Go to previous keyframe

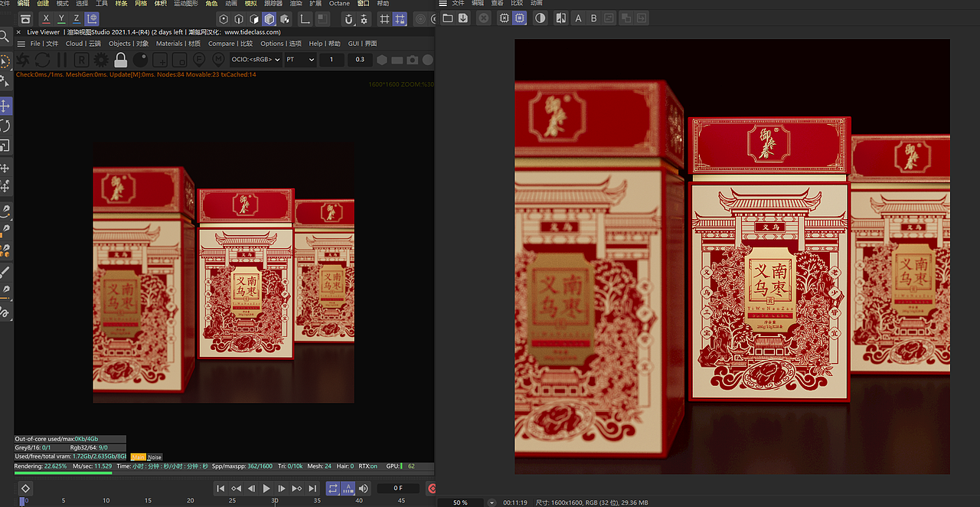236,488
